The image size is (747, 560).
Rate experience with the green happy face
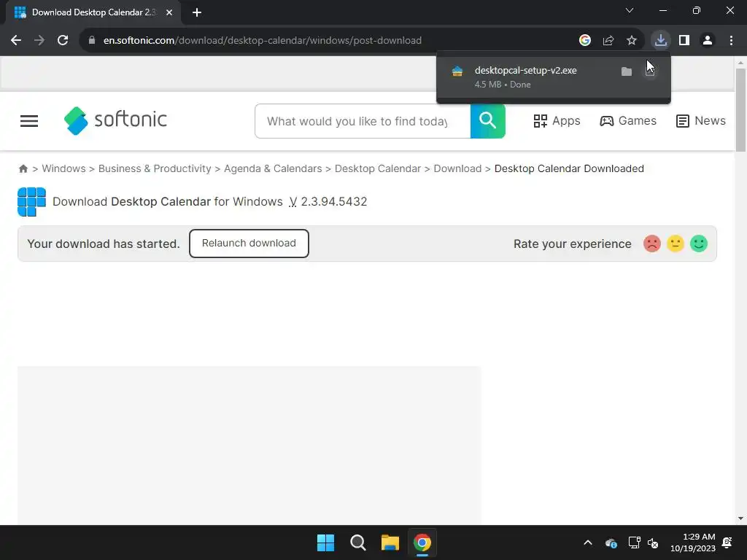(x=699, y=244)
